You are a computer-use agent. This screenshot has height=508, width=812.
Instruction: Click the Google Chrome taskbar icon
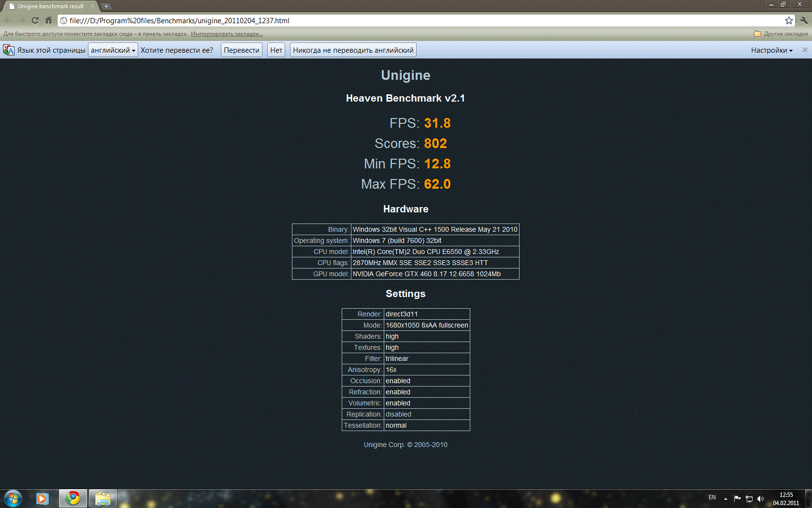[x=73, y=498]
